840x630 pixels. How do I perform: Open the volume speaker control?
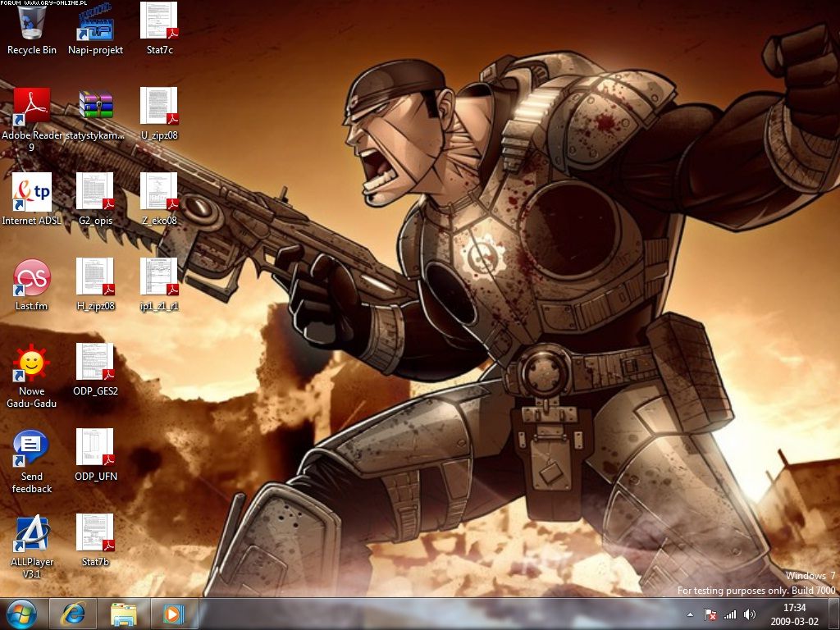(x=749, y=614)
